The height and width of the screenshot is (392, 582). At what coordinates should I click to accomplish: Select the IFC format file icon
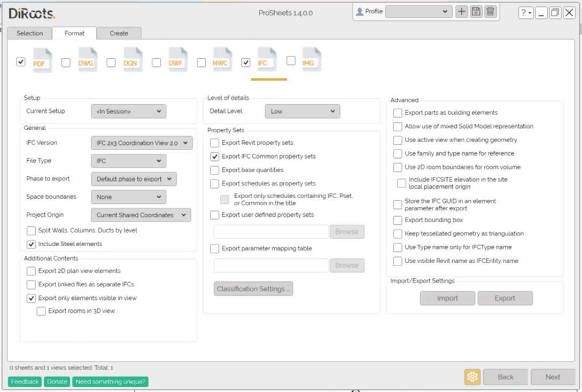[x=267, y=60]
